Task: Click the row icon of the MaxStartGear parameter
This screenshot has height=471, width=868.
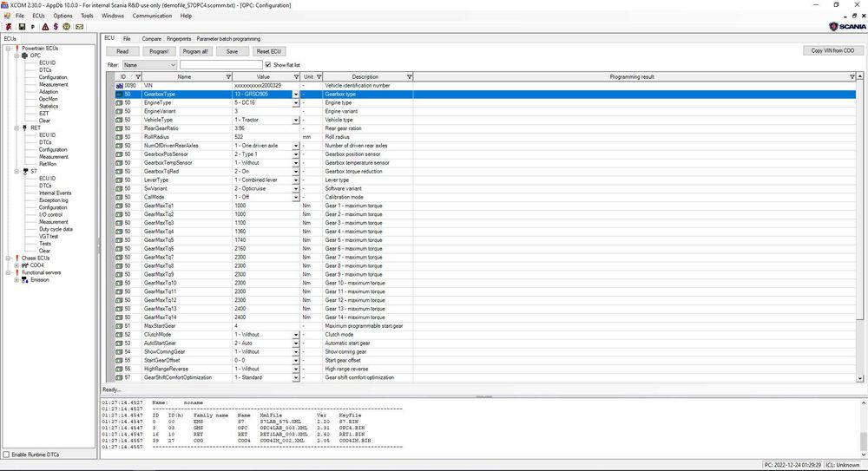Action: (119, 326)
